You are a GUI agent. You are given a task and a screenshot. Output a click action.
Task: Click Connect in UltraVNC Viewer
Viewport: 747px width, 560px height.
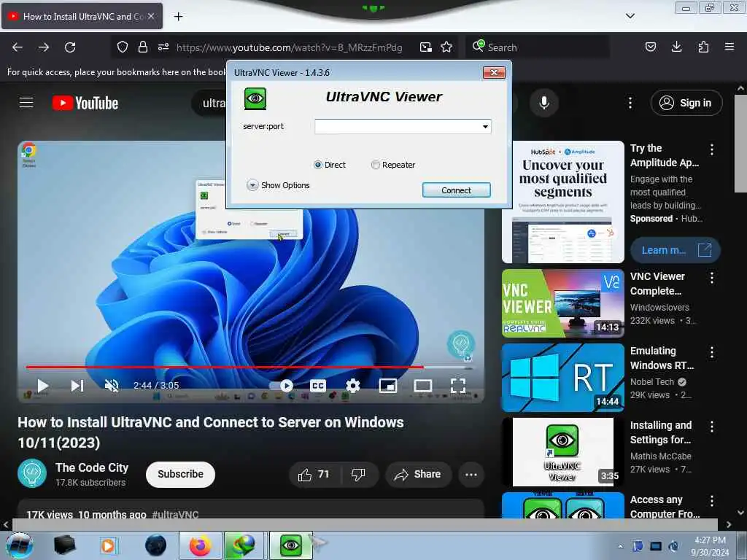pyautogui.click(x=457, y=190)
